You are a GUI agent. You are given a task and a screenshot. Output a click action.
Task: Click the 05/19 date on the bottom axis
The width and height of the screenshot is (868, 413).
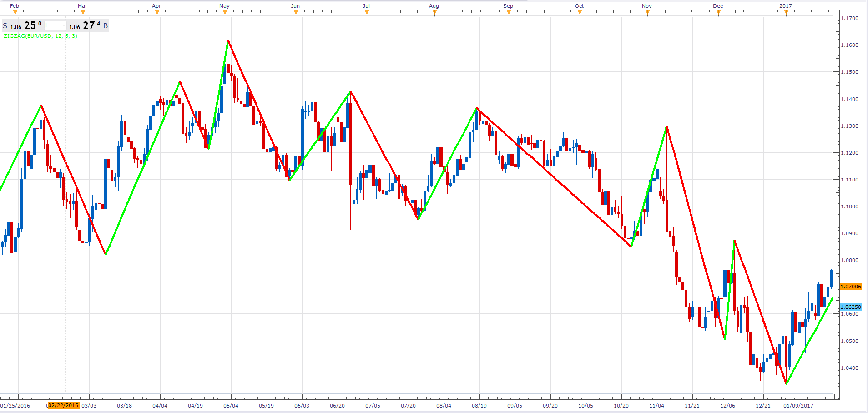[x=267, y=406]
